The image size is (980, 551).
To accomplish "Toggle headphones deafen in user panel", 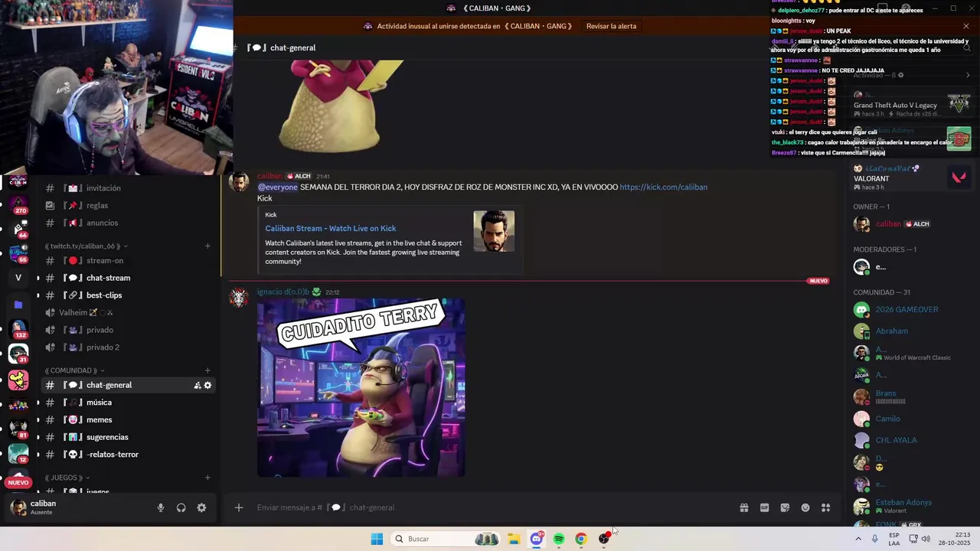I will (x=181, y=507).
